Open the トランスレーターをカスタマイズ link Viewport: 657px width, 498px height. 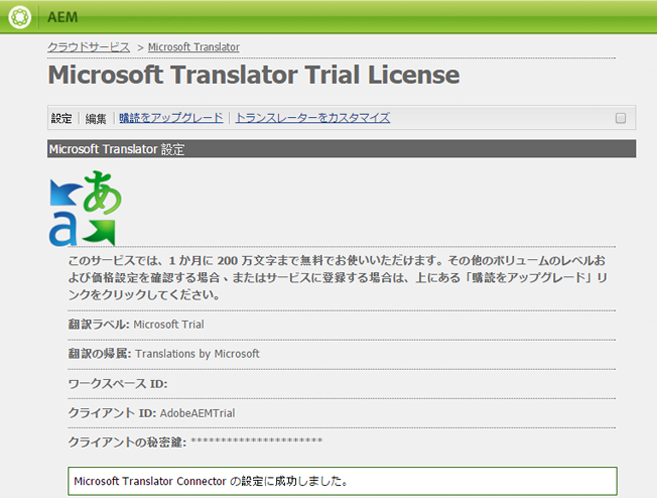[313, 118]
